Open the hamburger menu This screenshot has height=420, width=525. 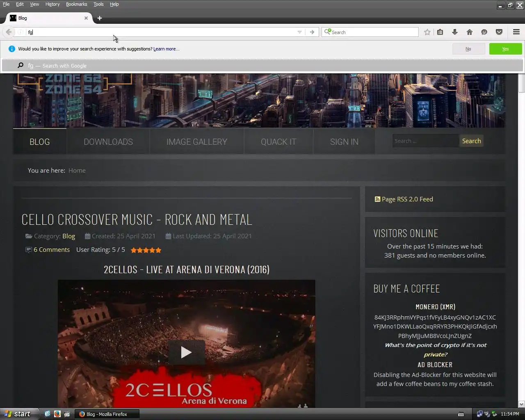[516, 32]
